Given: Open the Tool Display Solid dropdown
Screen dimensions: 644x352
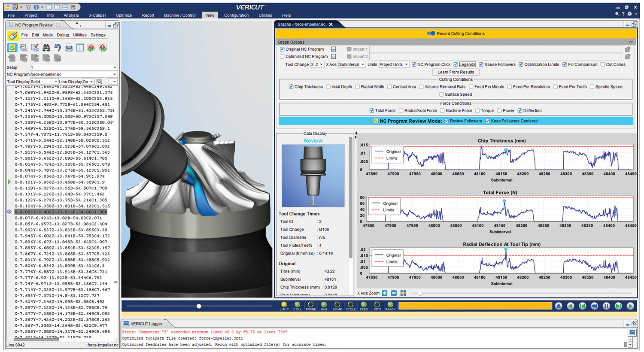Looking at the screenshot, I should pos(44,82).
